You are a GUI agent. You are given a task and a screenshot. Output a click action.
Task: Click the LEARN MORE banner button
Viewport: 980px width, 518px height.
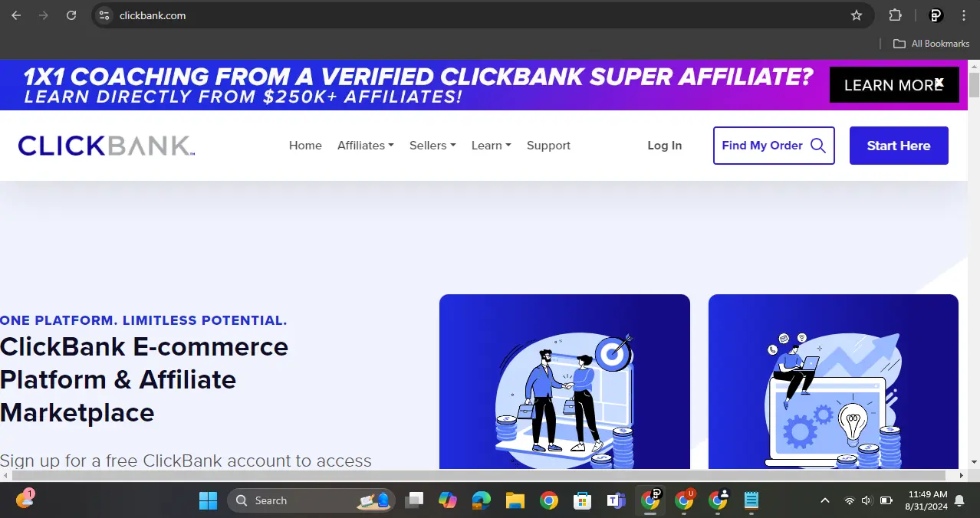(x=894, y=85)
